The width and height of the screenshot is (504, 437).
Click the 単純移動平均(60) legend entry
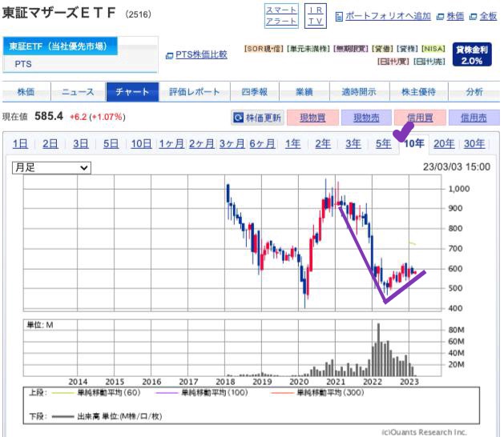96,392
